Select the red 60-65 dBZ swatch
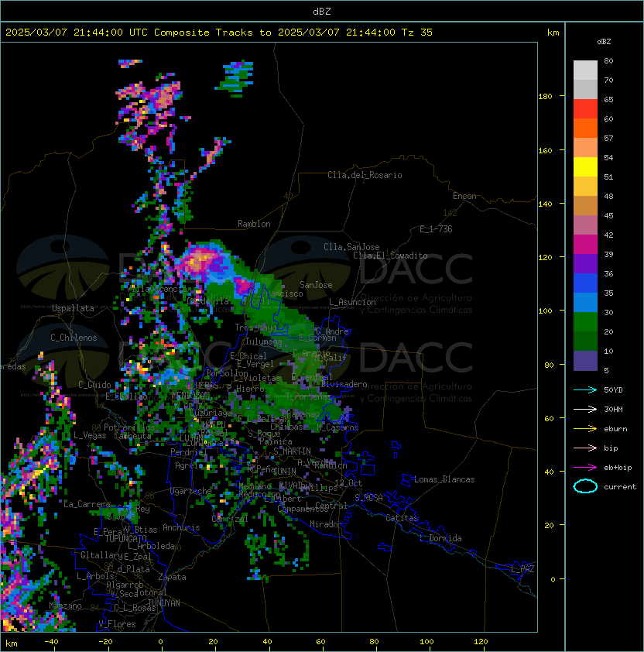This screenshot has width=644, height=652. (585, 109)
